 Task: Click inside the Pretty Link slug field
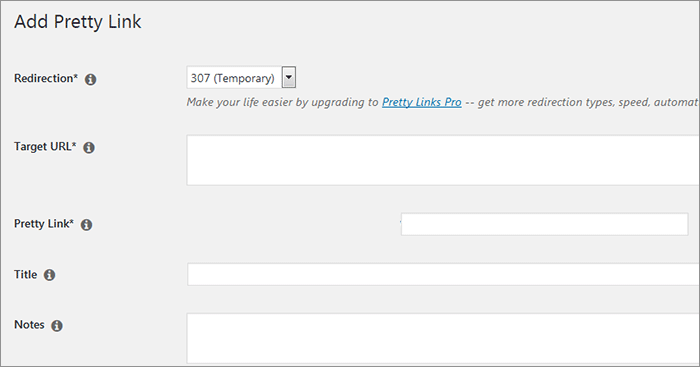[544, 224]
